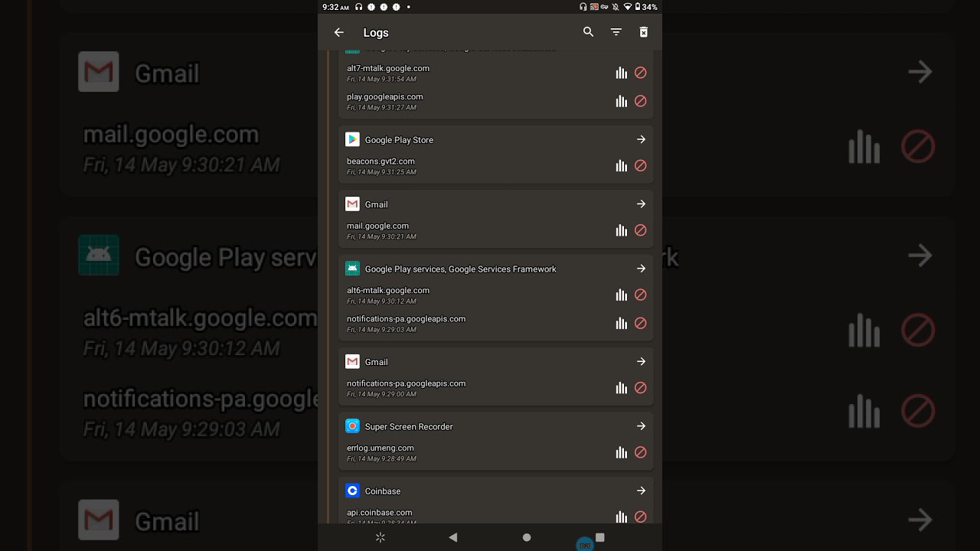The width and height of the screenshot is (980, 551).
Task: Show stats for mail.google.com
Action: (622, 230)
